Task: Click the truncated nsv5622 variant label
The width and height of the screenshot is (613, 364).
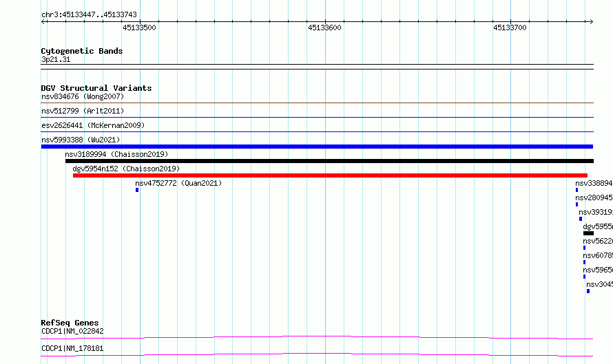Action: tap(598, 241)
